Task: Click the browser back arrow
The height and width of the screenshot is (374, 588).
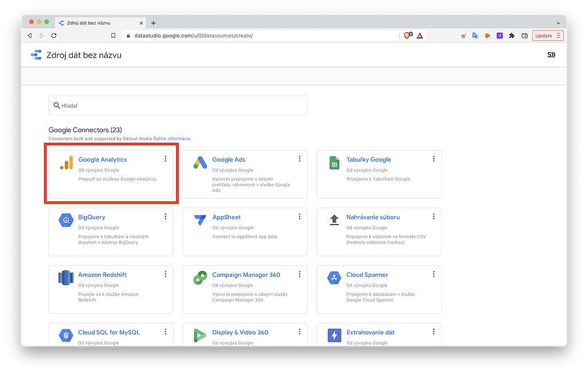Action: point(30,36)
